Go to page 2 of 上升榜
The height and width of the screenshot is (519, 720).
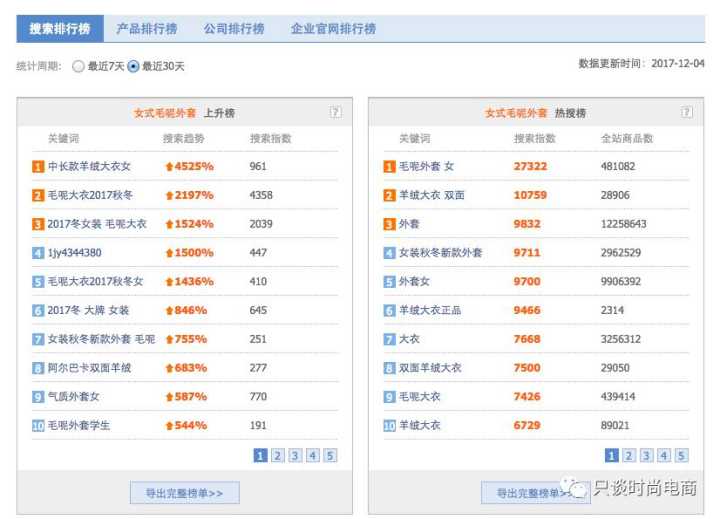tap(278, 456)
